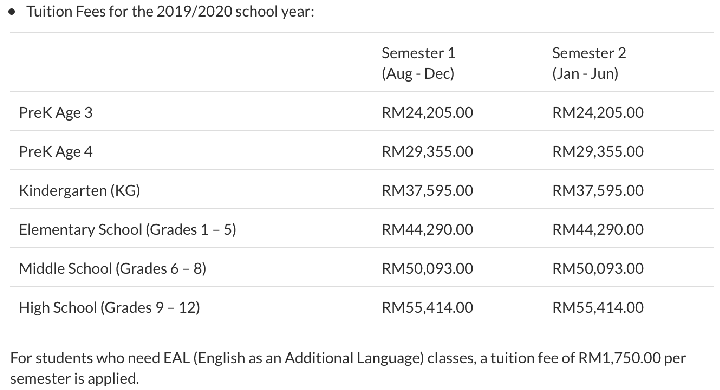Click High School (Grades 9 – 12) label
The image size is (720, 390).
(109, 308)
